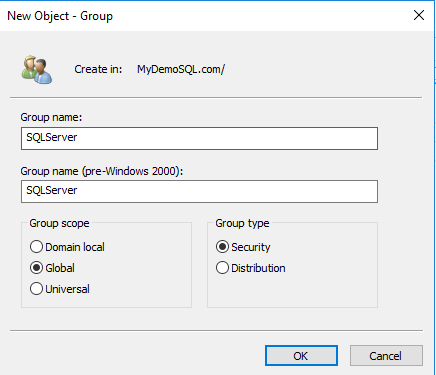Image resolution: width=436 pixels, height=375 pixels.
Task: Click the 'Create in:' label
Action: tap(98, 69)
